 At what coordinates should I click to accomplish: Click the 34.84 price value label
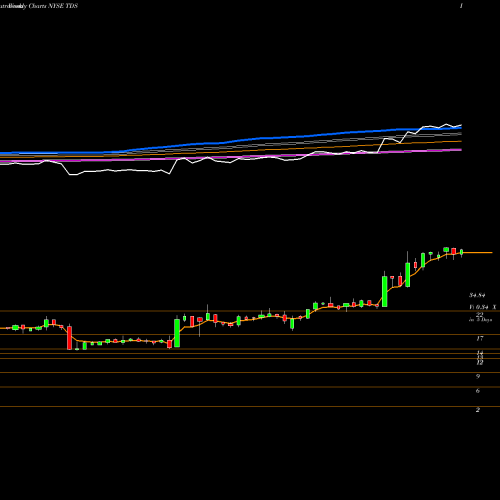pyautogui.click(x=477, y=295)
